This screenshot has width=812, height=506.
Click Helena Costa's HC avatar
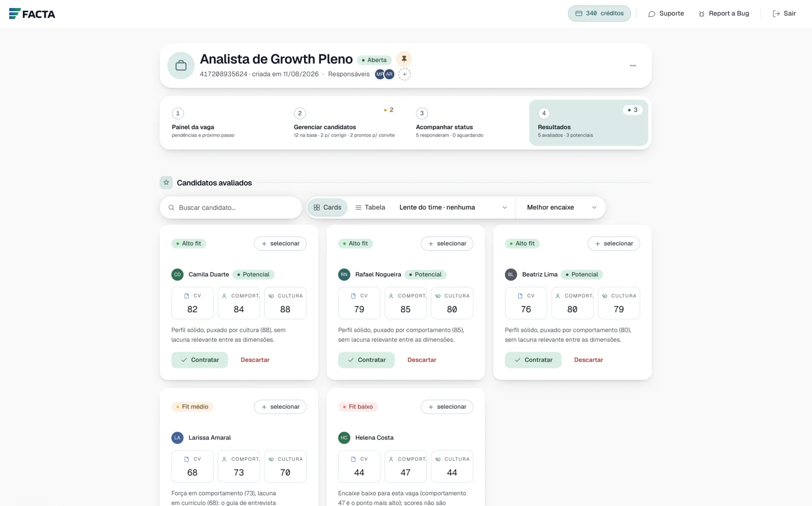tap(344, 438)
